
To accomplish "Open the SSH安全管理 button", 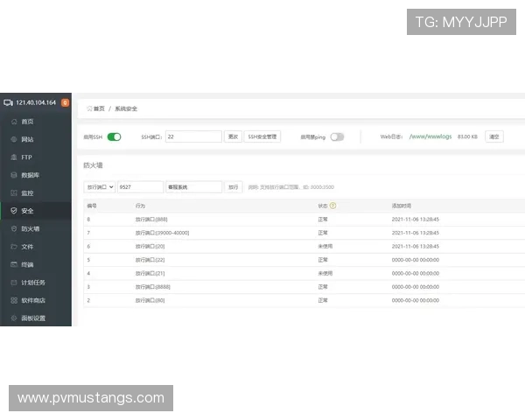I will pos(262,136).
